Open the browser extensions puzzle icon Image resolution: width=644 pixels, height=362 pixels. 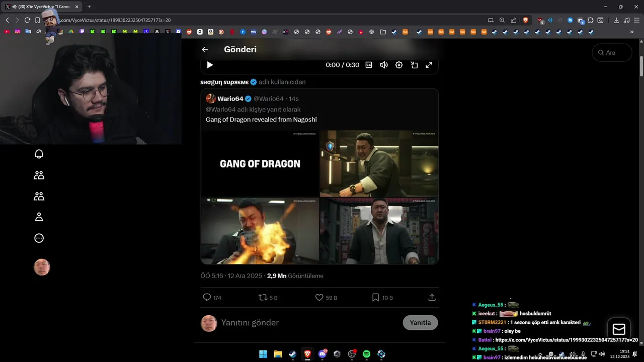(x=590, y=20)
